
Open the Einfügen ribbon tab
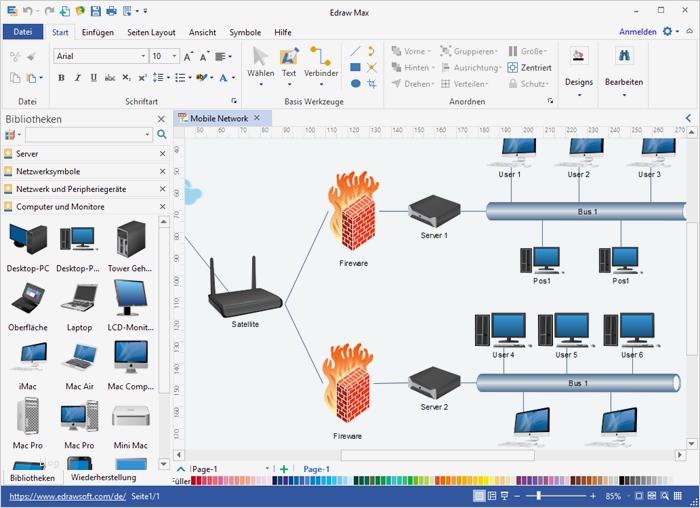coord(98,32)
